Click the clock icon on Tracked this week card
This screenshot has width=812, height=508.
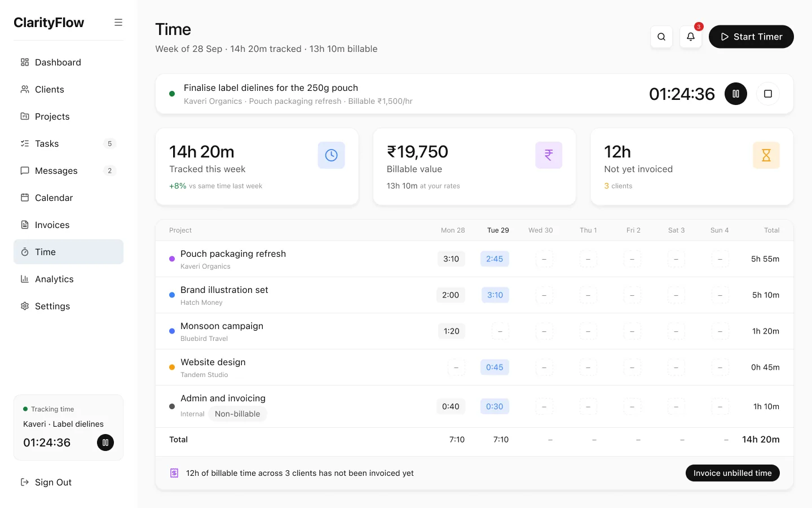pyautogui.click(x=332, y=155)
